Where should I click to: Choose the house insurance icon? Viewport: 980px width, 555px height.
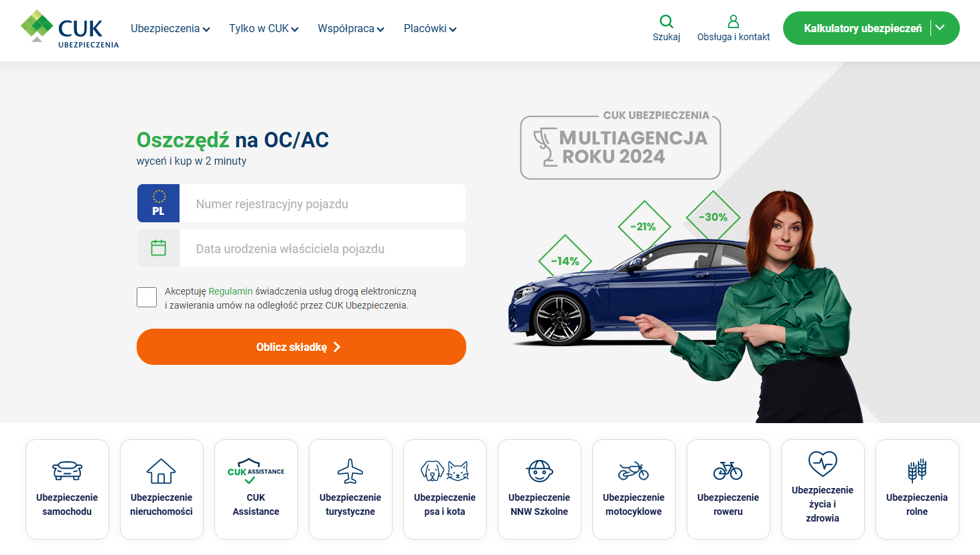[x=161, y=471]
